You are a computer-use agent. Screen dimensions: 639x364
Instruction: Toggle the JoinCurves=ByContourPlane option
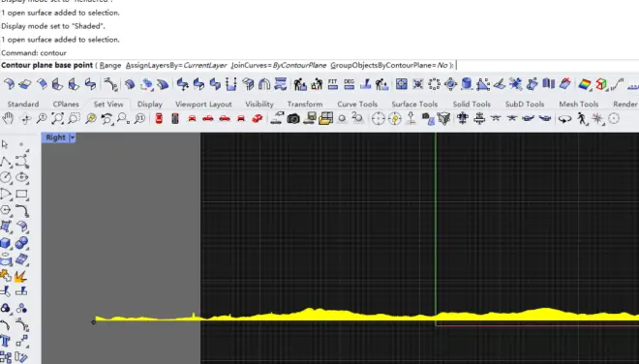[278, 65]
